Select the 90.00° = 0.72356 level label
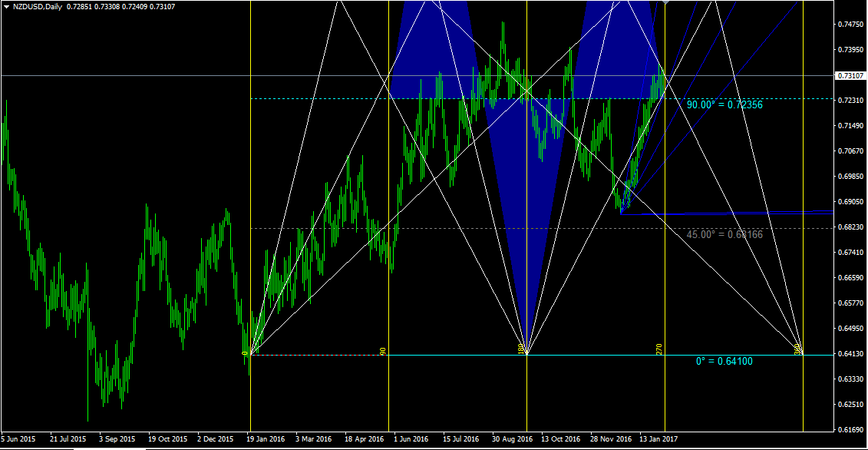 pos(724,104)
